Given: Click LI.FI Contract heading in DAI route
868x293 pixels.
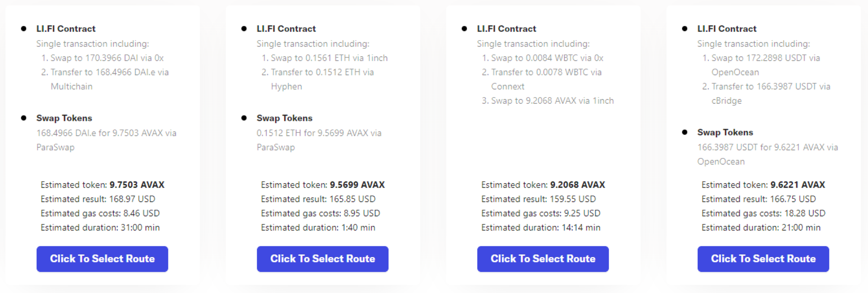Looking at the screenshot, I should 66,29.
